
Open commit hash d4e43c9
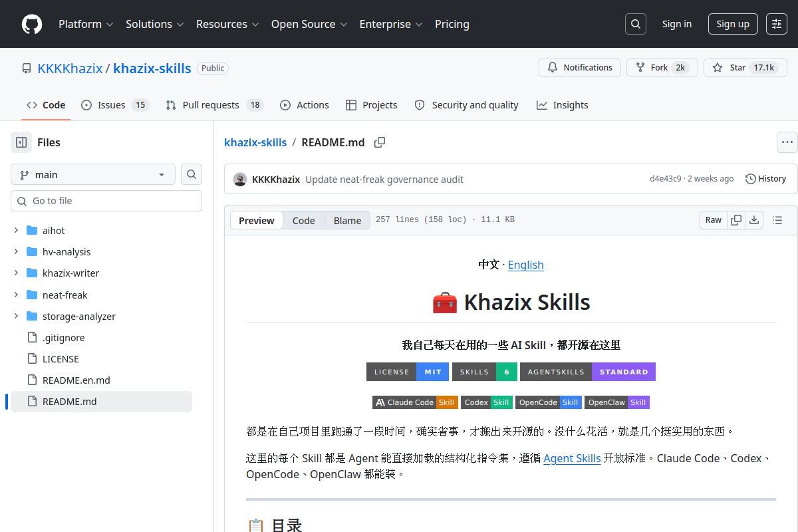point(665,179)
